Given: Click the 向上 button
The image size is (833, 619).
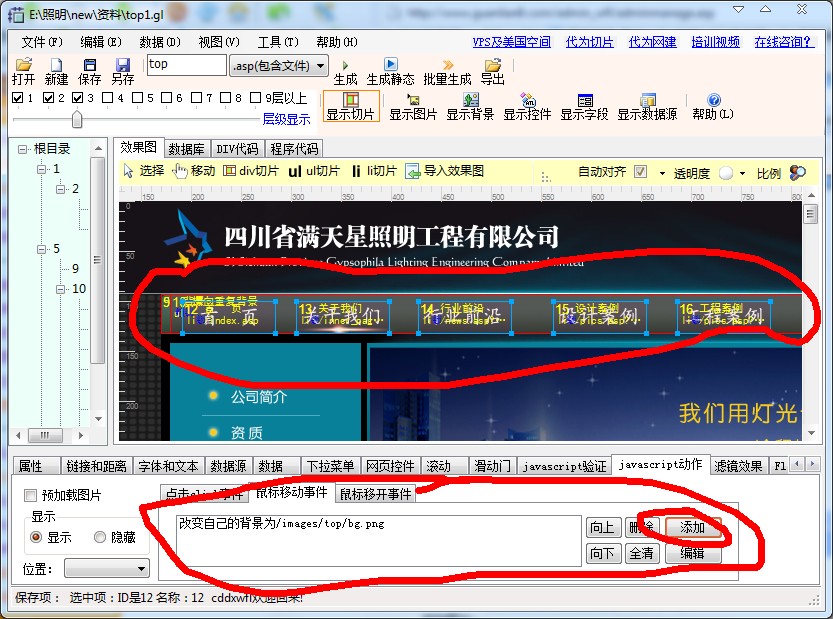Looking at the screenshot, I should (603, 528).
